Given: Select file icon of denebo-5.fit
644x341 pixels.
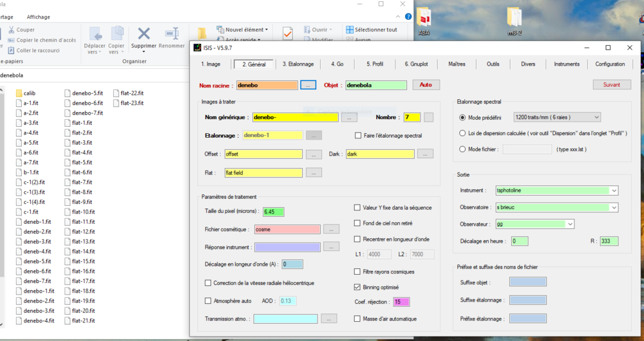Looking at the screenshot, I should click(68, 93).
